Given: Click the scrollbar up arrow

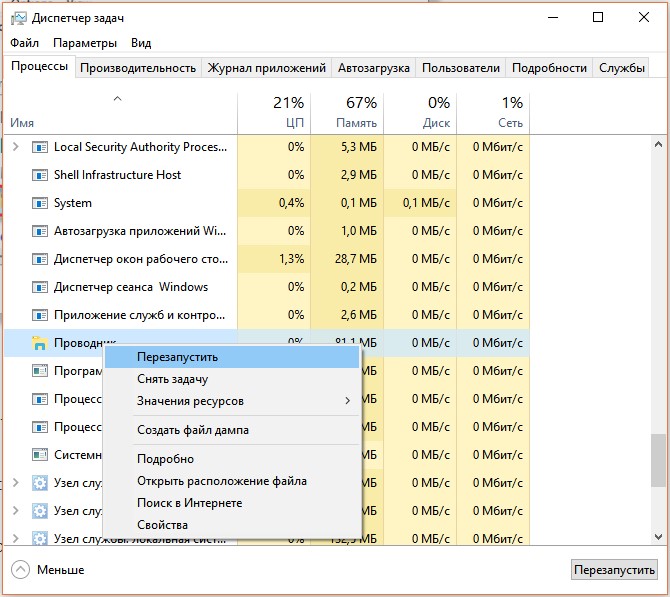Looking at the screenshot, I should coord(658,145).
